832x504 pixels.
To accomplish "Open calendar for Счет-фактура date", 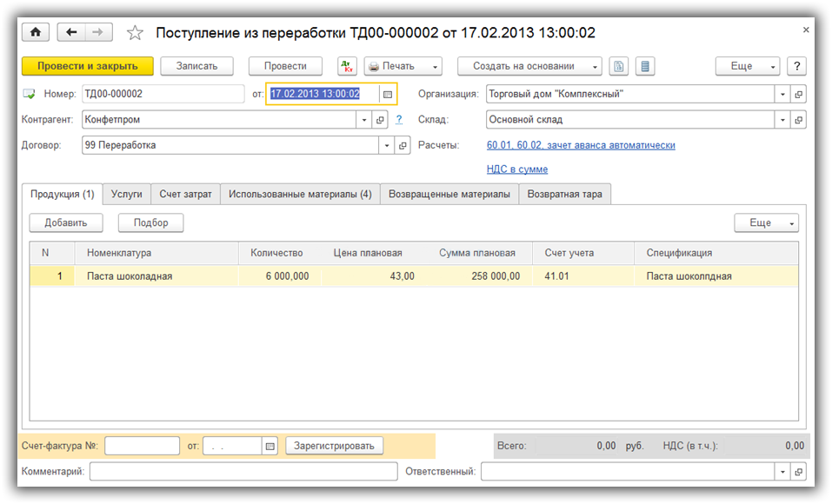I will coord(270,446).
